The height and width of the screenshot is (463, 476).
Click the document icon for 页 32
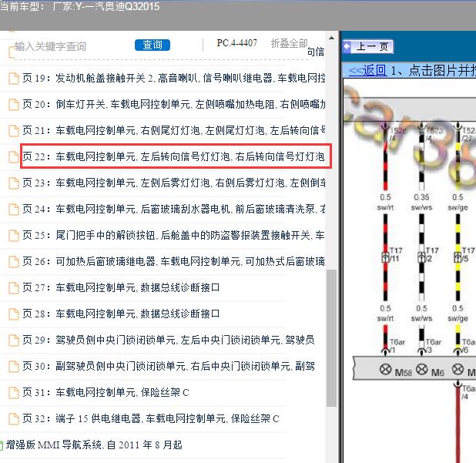[x=13, y=419]
